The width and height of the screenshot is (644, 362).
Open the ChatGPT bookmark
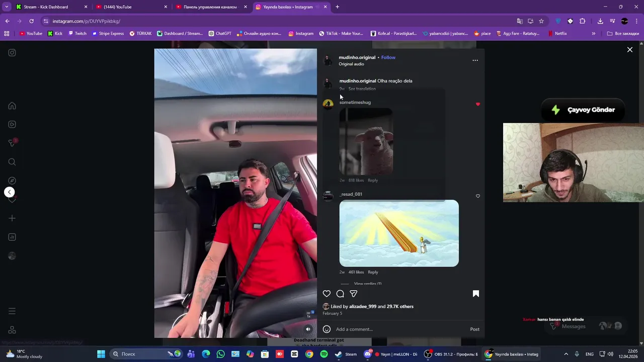tap(220, 34)
